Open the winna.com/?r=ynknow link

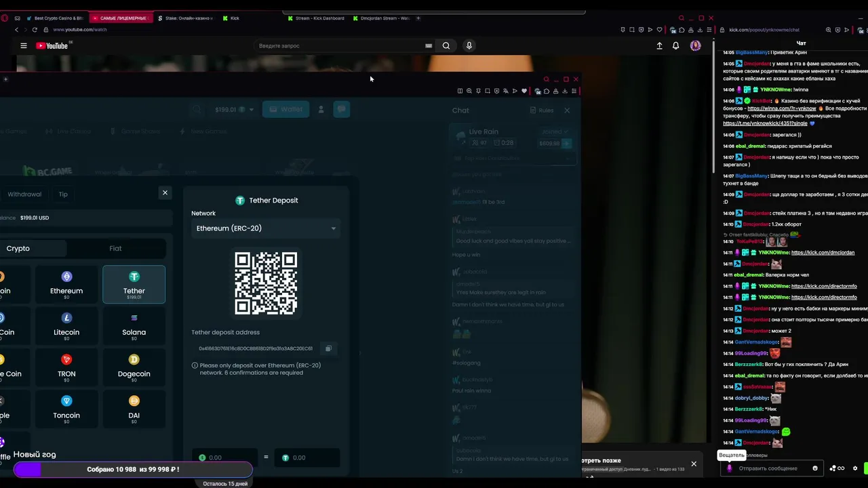tap(782, 108)
